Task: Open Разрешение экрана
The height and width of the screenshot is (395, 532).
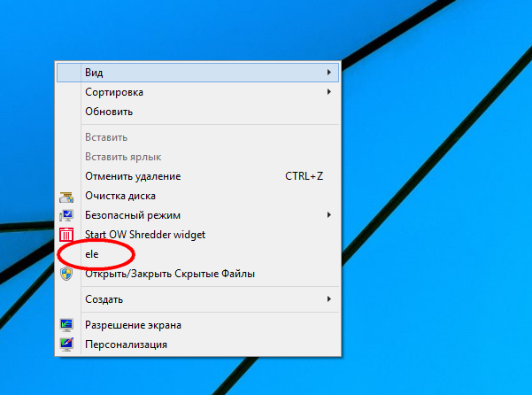Action: (x=197, y=325)
